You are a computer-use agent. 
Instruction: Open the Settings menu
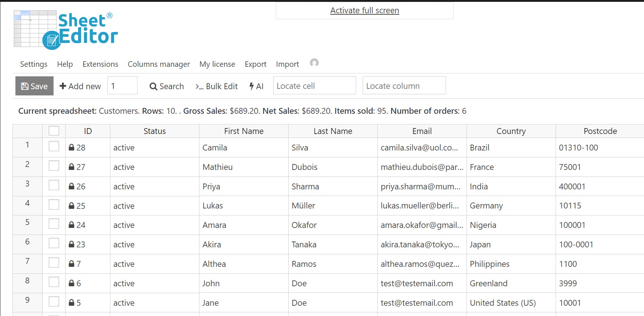tap(34, 64)
